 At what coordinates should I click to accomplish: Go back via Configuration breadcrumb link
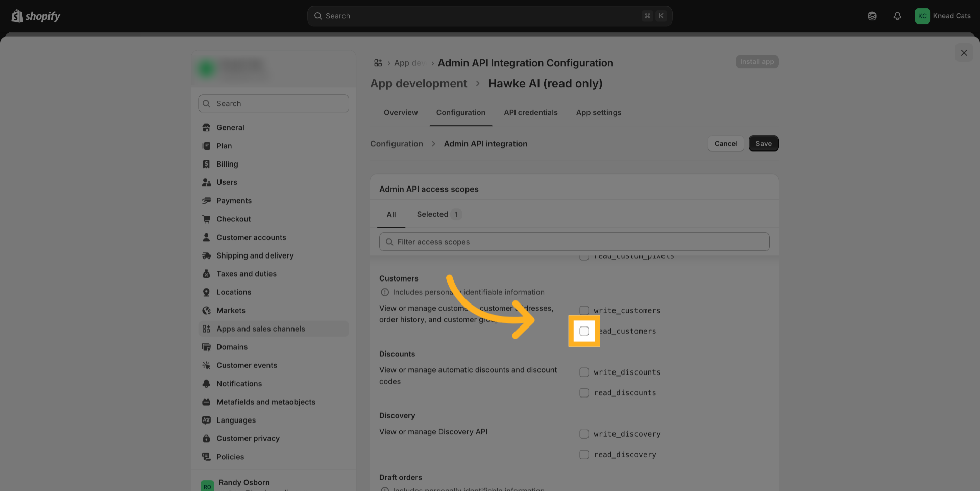click(397, 144)
